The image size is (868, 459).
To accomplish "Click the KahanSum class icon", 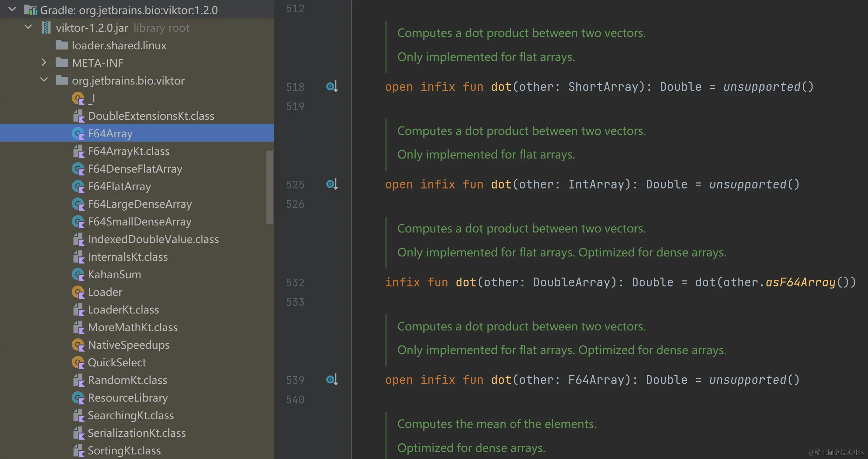I will click(78, 274).
